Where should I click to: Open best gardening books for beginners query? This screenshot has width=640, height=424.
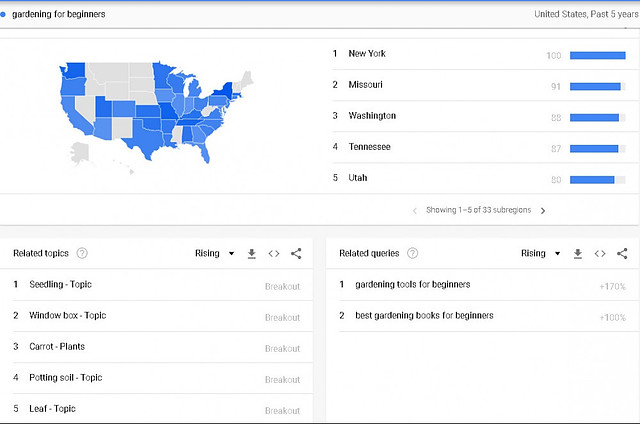(x=482, y=316)
